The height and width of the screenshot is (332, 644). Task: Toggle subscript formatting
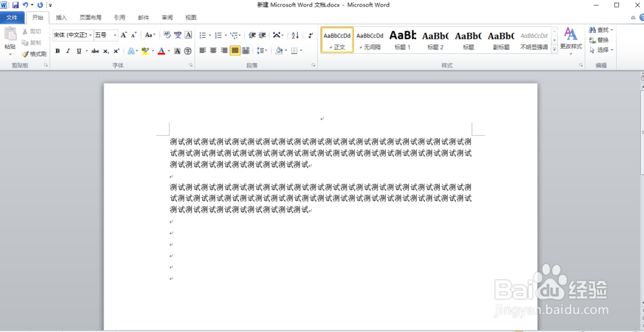(x=106, y=51)
